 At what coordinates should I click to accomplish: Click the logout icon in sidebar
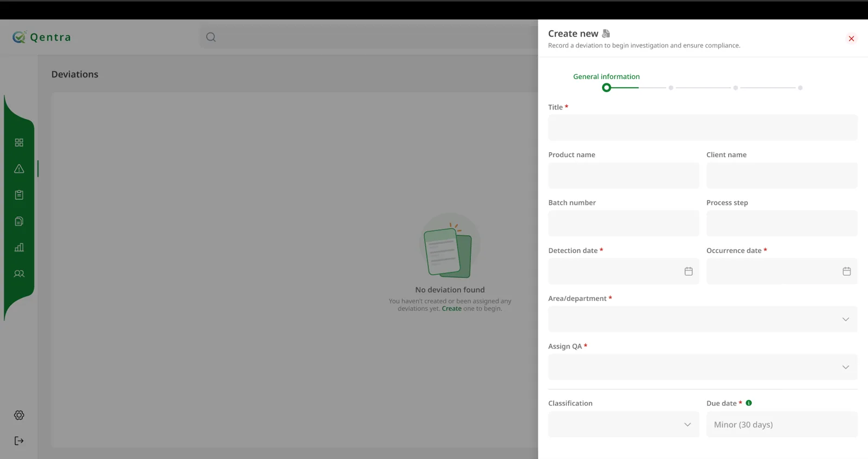(19, 441)
